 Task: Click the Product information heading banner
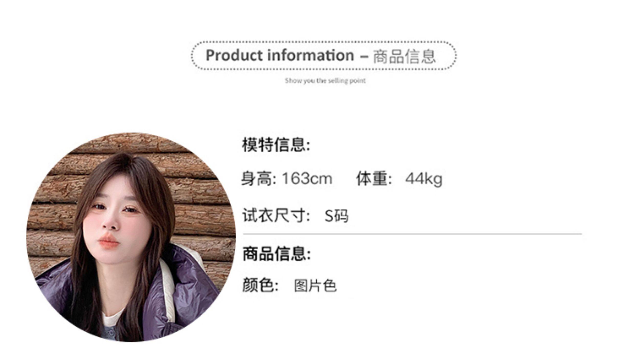[323, 55]
